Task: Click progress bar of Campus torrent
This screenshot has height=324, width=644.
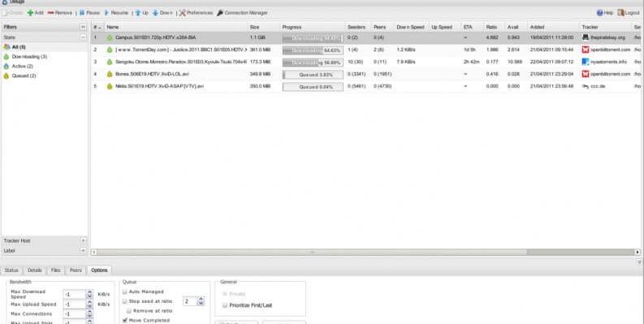Action: click(313, 38)
